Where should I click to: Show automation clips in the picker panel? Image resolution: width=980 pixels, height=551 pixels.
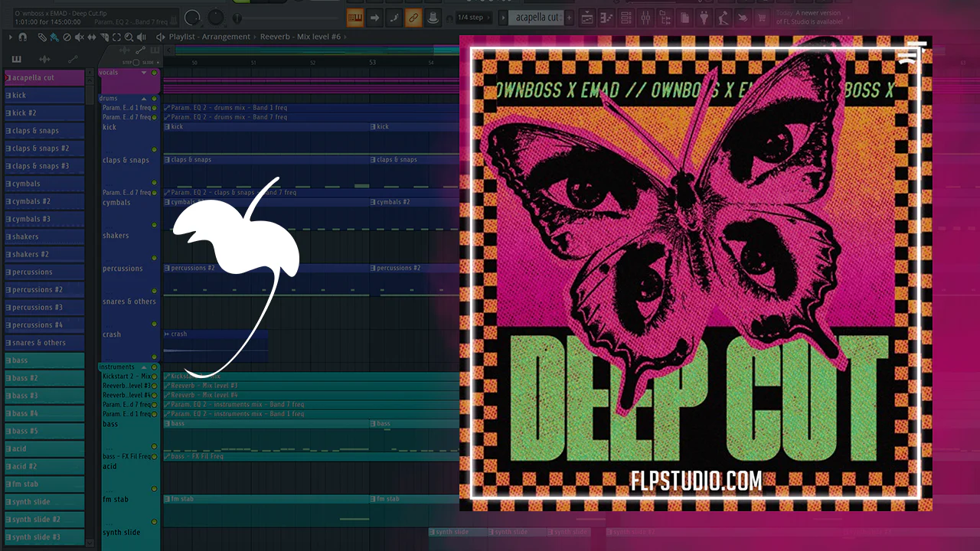pos(73,60)
